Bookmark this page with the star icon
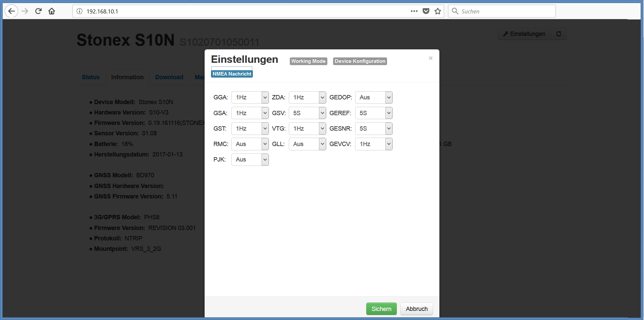This screenshot has height=320, width=644. tap(438, 11)
